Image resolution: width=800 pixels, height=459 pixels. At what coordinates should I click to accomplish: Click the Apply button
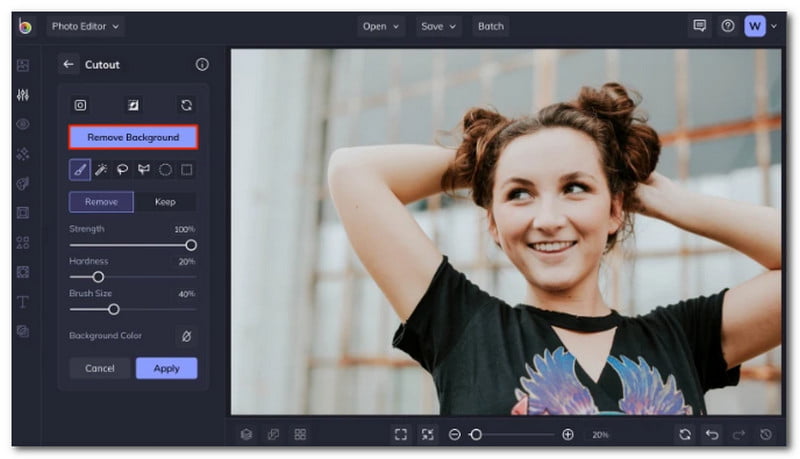pos(166,368)
